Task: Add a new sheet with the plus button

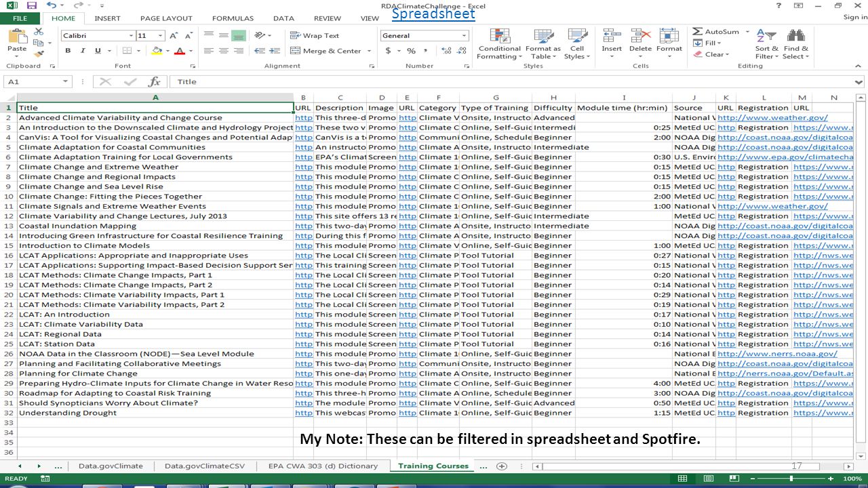Action: coord(502,466)
